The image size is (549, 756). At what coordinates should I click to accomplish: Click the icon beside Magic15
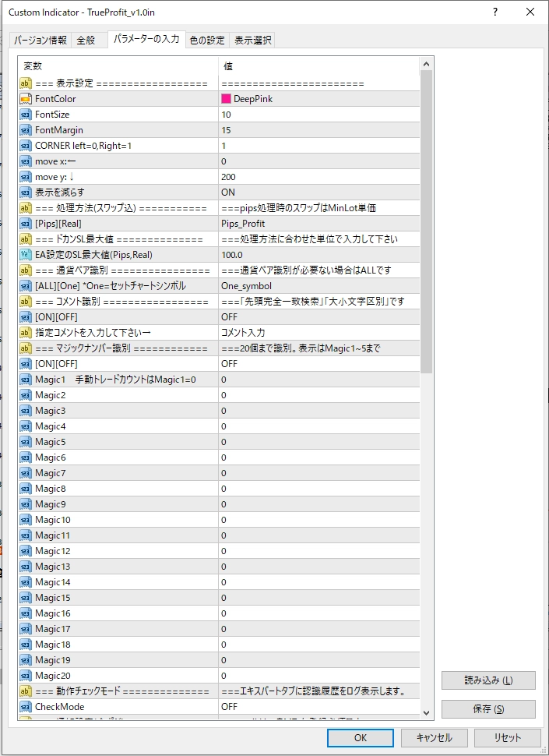[26, 598]
